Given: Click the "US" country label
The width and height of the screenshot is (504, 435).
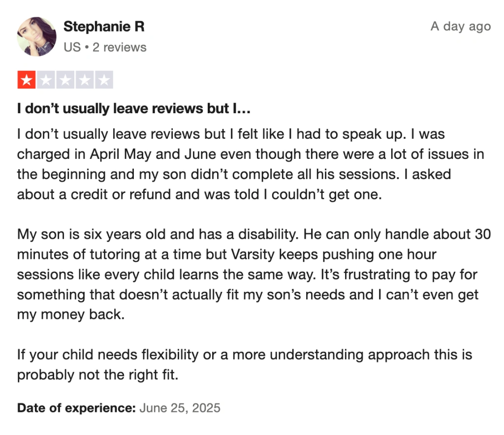Looking at the screenshot, I should (72, 47).
